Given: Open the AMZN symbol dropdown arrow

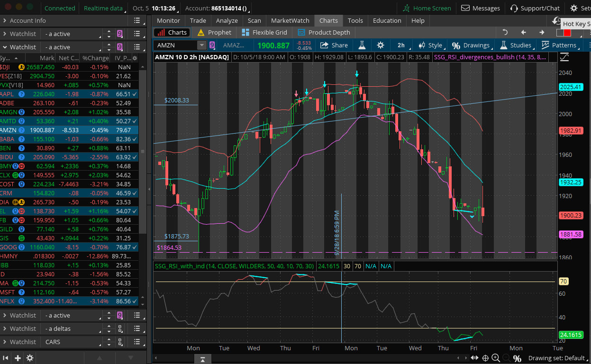Looking at the screenshot, I should click(201, 45).
